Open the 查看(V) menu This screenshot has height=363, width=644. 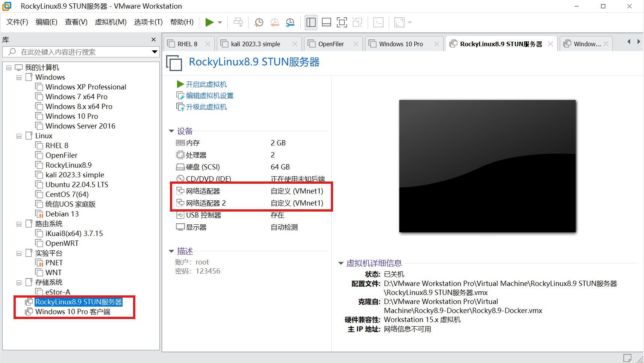76,22
